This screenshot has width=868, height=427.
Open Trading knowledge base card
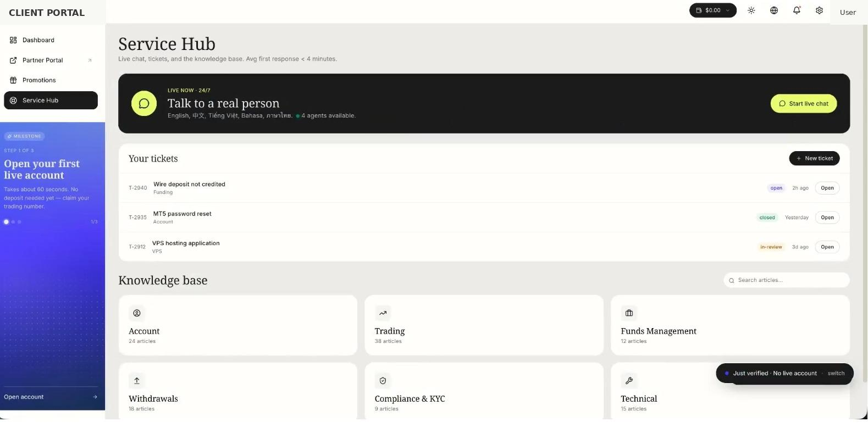[484, 325]
